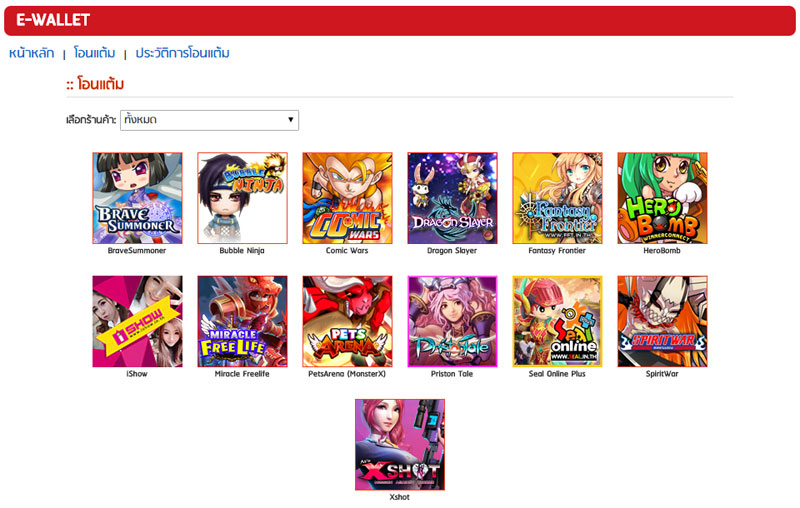Open the โอนแต้ม navigation link

[94, 53]
